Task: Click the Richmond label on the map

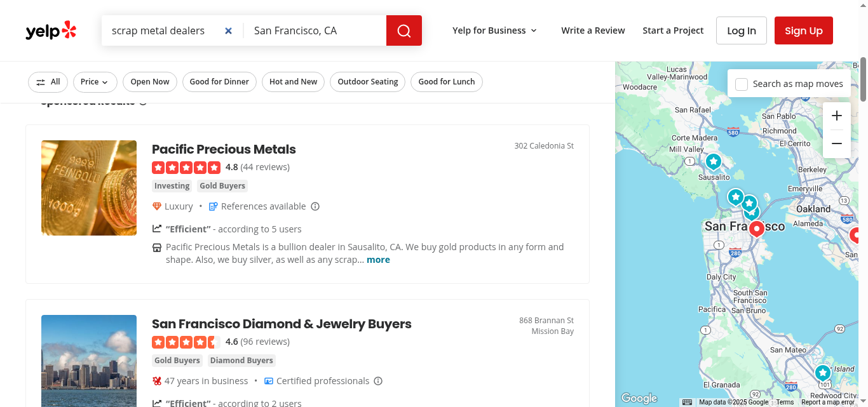Action: (x=779, y=131)
